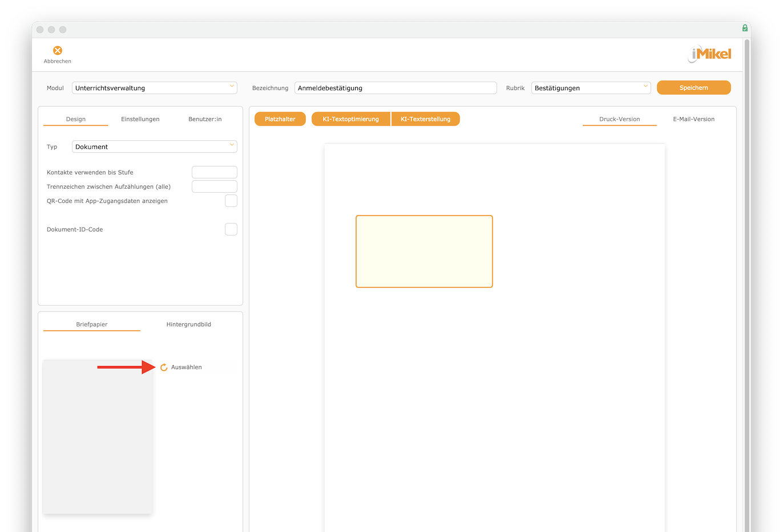The width and height of the screenshot is (783, 532).
Task: Open the Rubrik dropdown Bestätigungen
Action: point(591,88)
